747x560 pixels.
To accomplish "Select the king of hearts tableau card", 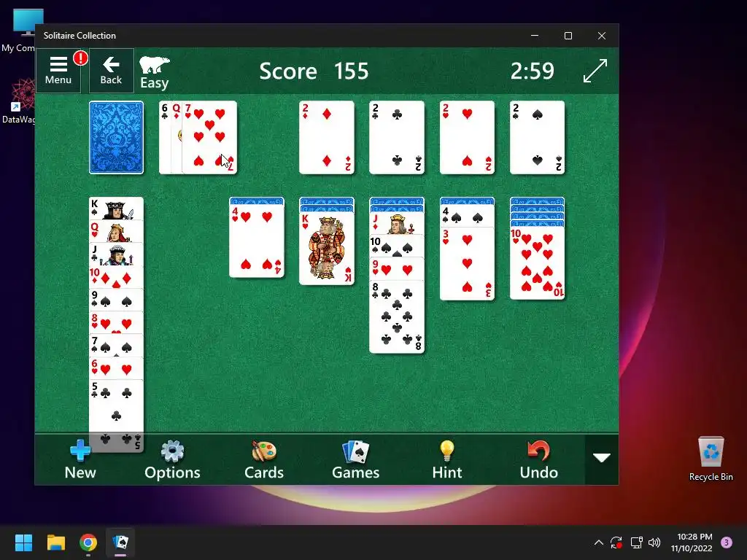I will [326, 248].
